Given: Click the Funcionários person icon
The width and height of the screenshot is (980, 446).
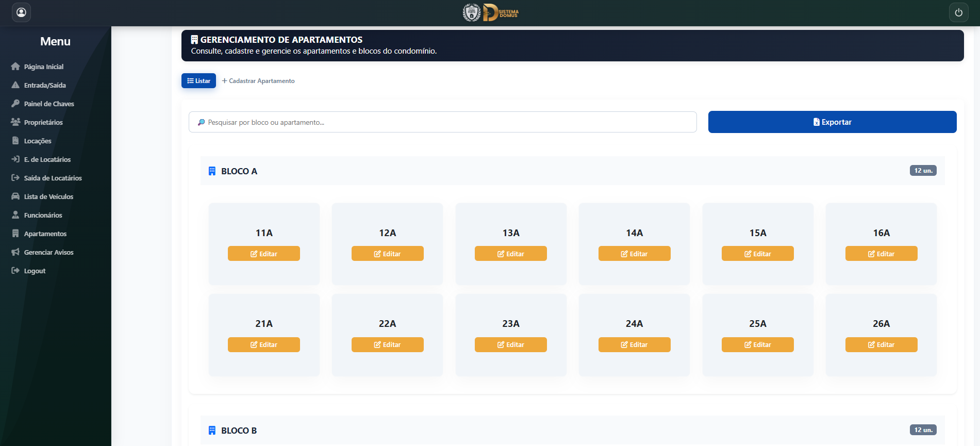Looking at the screenshot, I should point(15,215).
